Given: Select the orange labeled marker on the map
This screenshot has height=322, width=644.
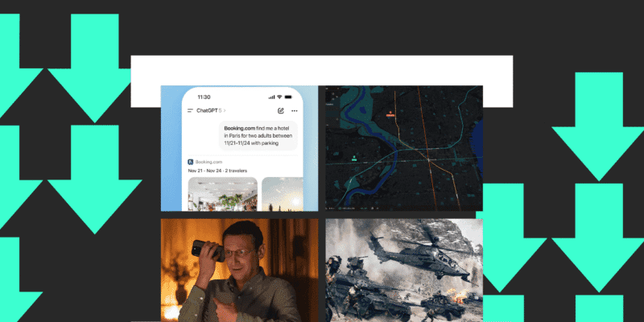Looking at the screenshot, I should tap(390, 114).
